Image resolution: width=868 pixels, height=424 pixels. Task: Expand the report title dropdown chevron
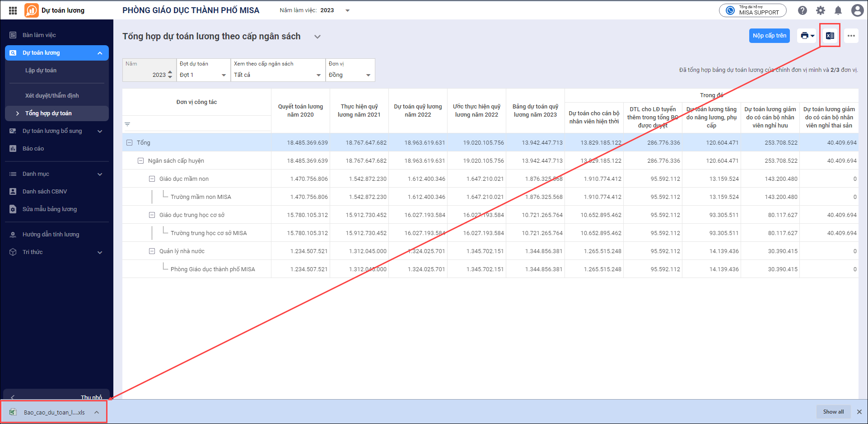click(x=317, y=37)
